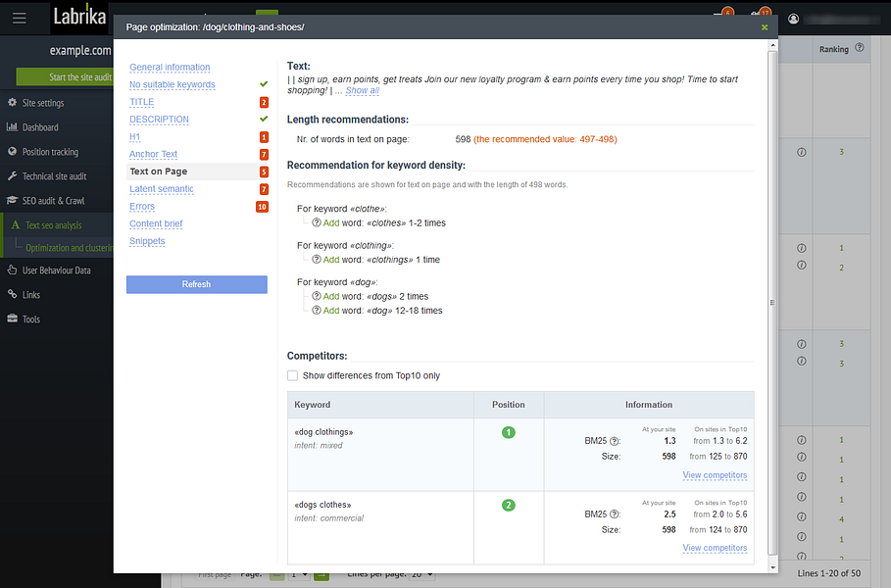Open Links in sidebar
The width and height of the screenshot is (891, 588).
pos(31,295)
